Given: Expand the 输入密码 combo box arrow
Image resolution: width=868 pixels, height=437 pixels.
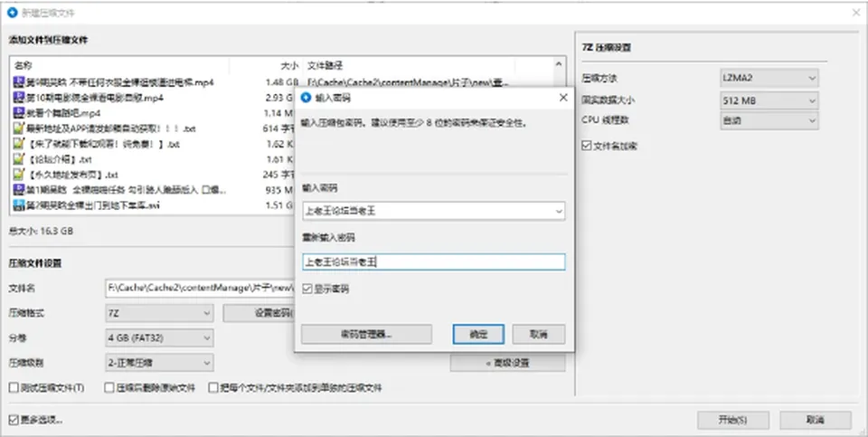Looking at the screenshot, I should [558, 211].
